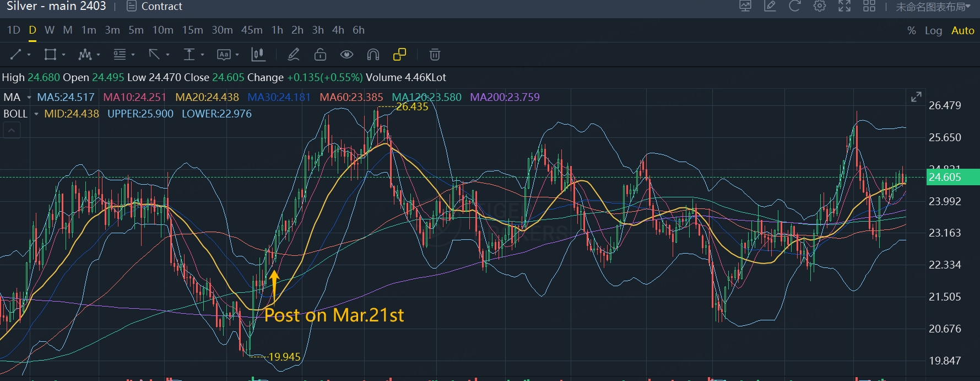Select the 3m timeframe

112,30
